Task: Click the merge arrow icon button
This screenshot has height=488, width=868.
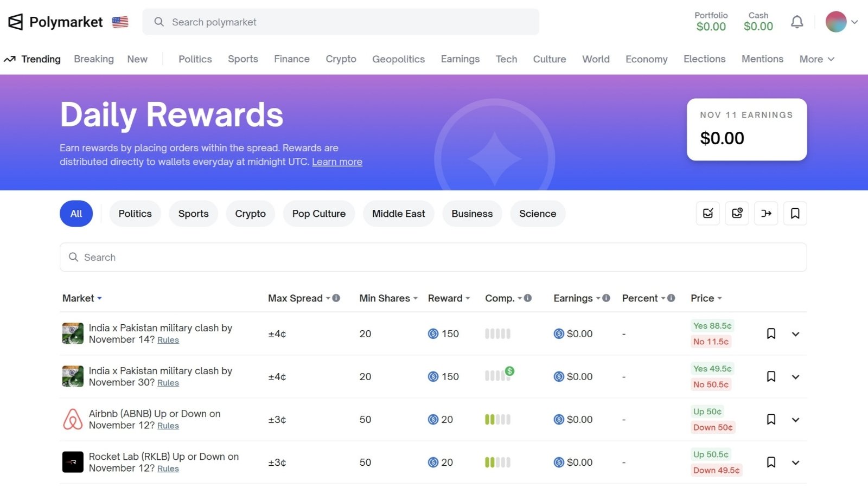Action: click(x=766, y=214)
